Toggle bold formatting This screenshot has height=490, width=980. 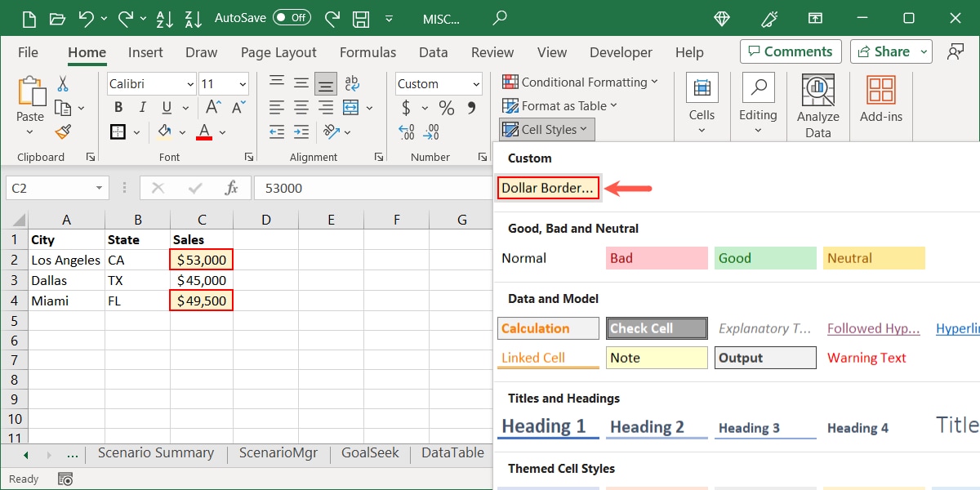(x=118, y=107)
